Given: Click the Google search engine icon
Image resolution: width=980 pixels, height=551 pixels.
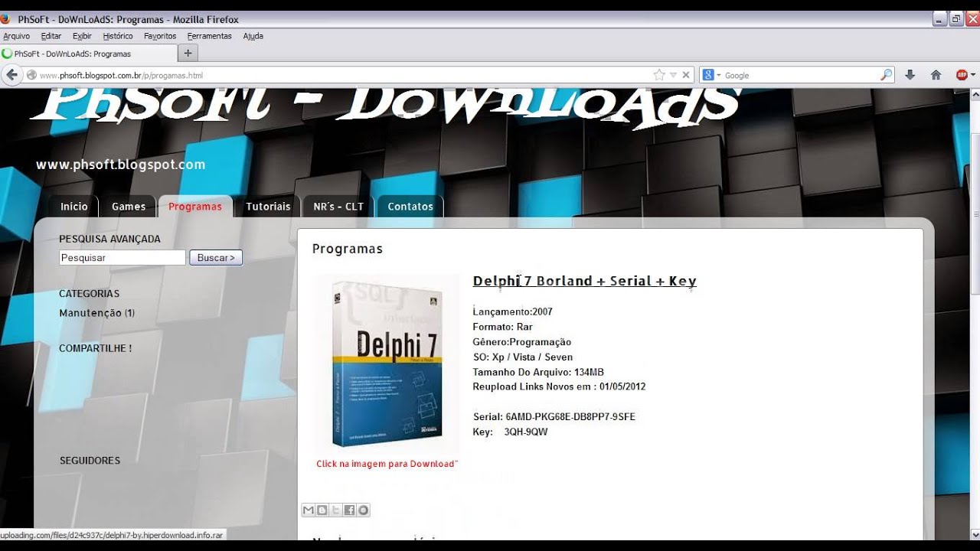Looking at the screenshot, I should point(708,75).
